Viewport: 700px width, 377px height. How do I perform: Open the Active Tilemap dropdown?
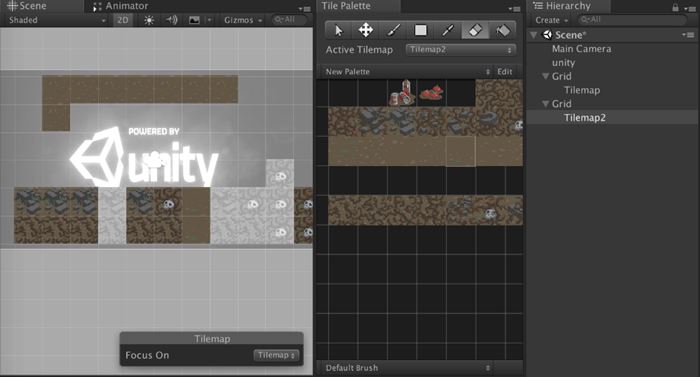[x=460, y=50]
